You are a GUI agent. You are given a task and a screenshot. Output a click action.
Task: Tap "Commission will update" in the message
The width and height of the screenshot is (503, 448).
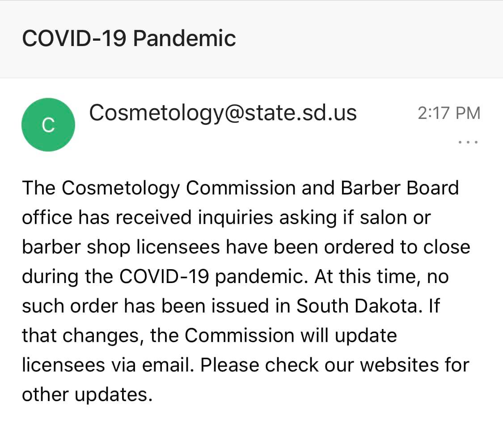tap(291, 335)
